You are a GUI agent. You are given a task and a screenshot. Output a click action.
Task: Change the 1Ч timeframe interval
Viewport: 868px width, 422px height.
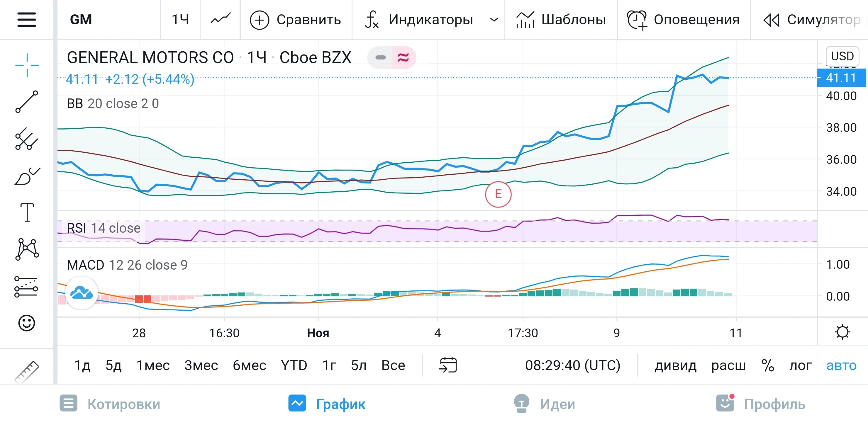(181, 20)
